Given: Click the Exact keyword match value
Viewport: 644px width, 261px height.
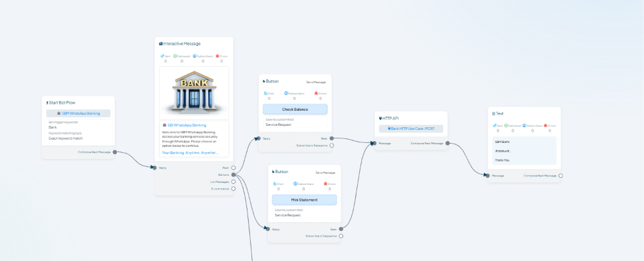Looking at the screenshot, I should 66,138.
